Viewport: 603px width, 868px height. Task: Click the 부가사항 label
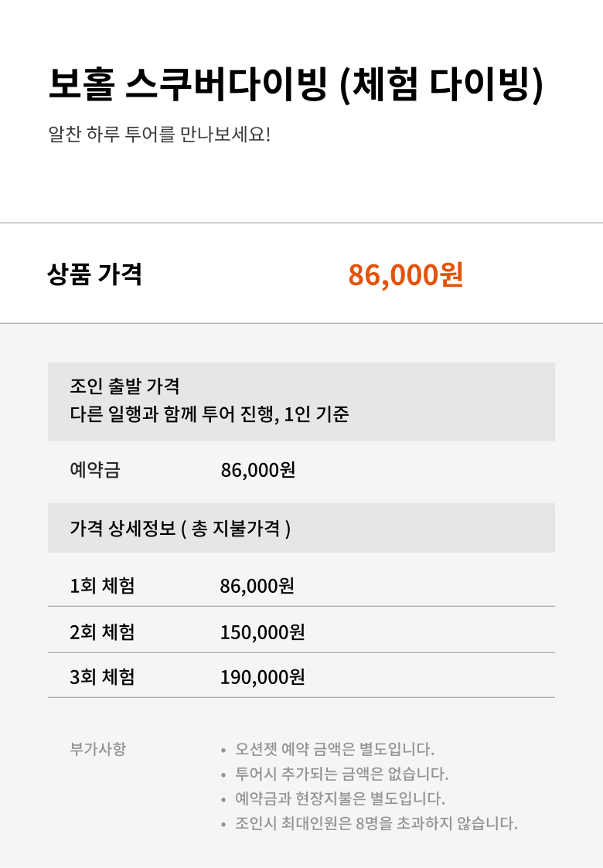coord(98,748)
